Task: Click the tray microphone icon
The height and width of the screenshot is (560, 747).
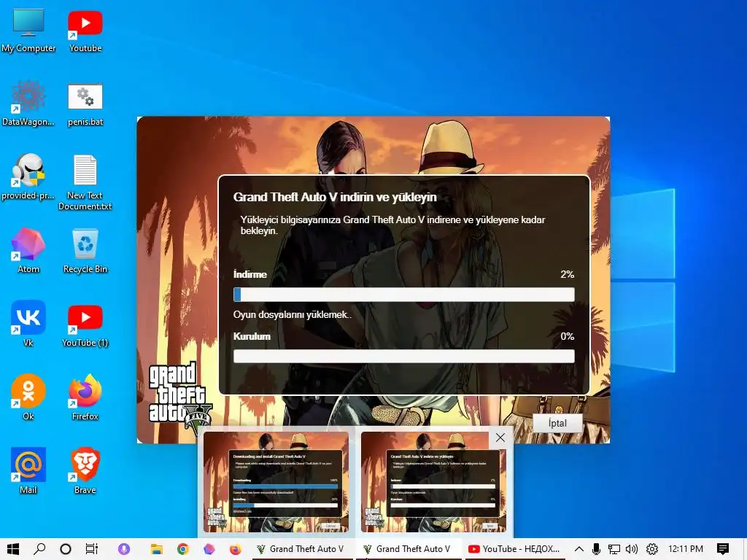Action: coord(596,549)
